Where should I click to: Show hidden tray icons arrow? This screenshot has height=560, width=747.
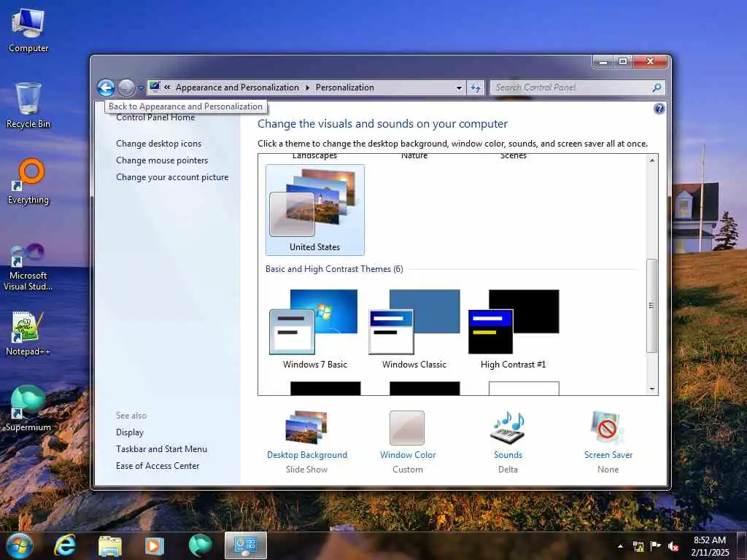coord(620,546)
